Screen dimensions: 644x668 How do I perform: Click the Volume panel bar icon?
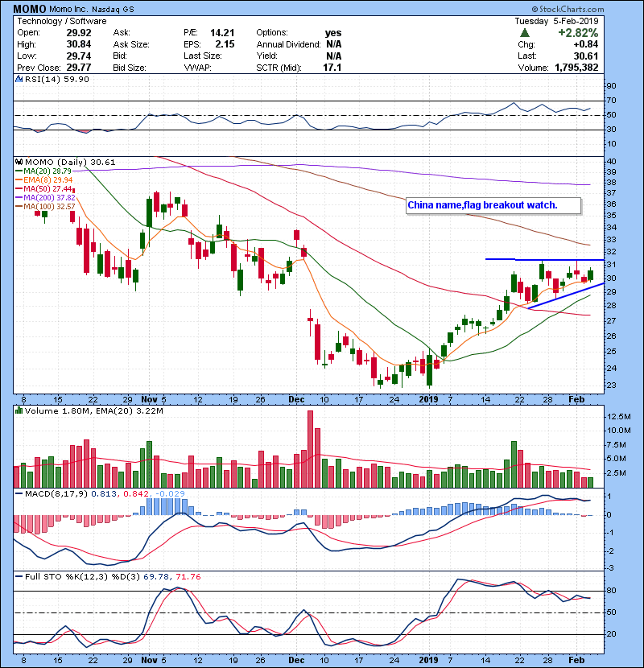[19, 410]
